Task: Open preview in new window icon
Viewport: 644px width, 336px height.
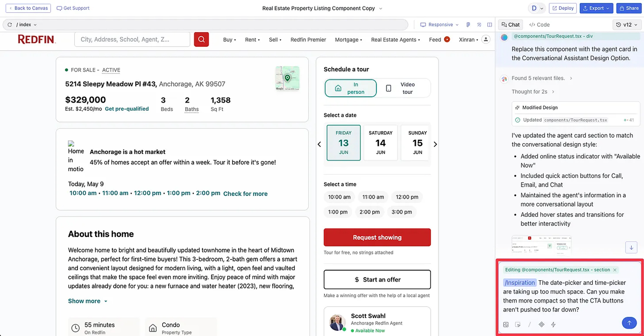Action: click(479, 24)
